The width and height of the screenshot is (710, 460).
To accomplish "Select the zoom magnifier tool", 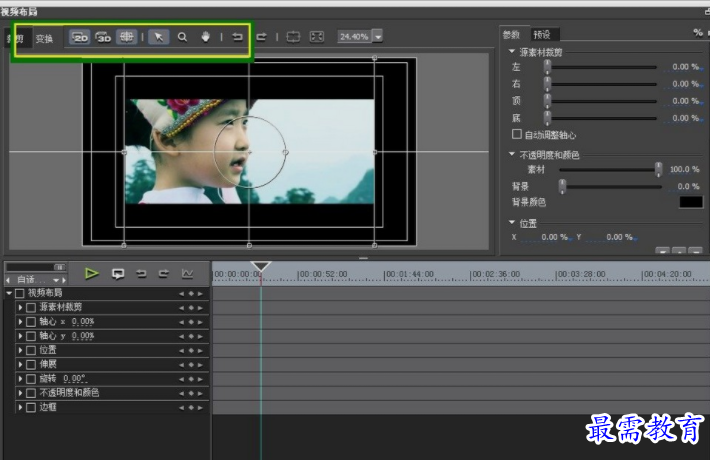I will (182, 37).
